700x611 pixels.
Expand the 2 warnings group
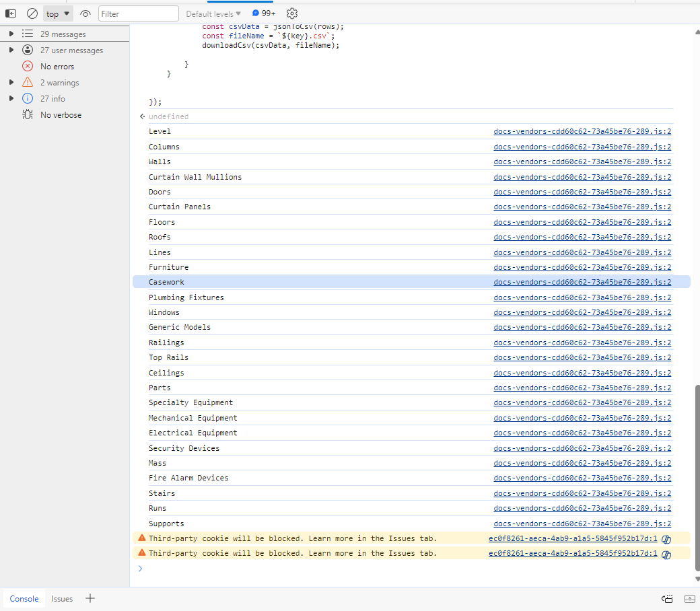[11, 82]
